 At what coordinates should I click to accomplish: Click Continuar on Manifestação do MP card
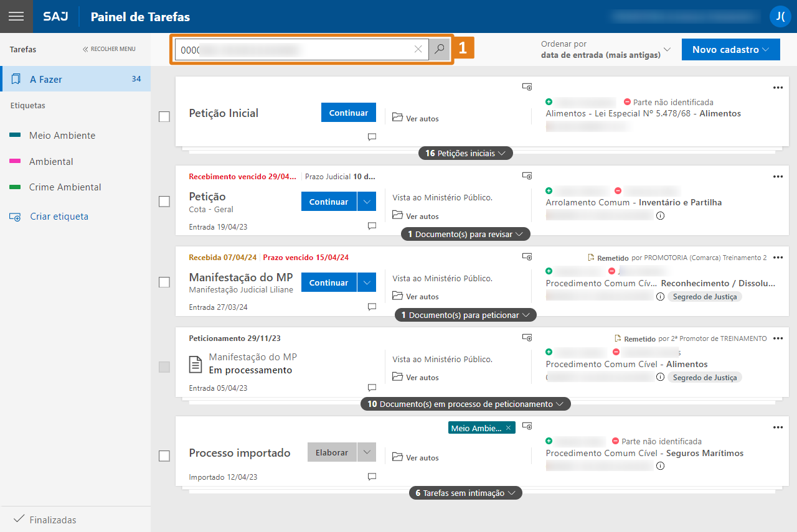pos(329,282)
